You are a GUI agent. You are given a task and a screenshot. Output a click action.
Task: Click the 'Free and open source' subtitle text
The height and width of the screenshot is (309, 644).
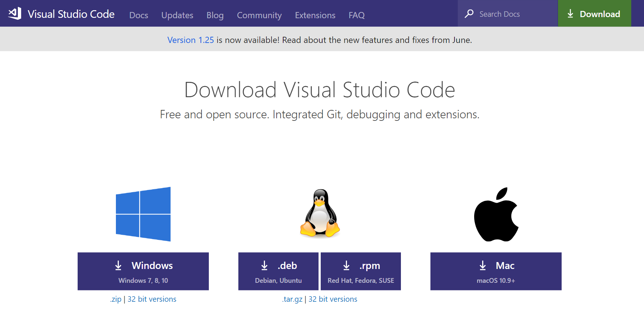point(320,115)
